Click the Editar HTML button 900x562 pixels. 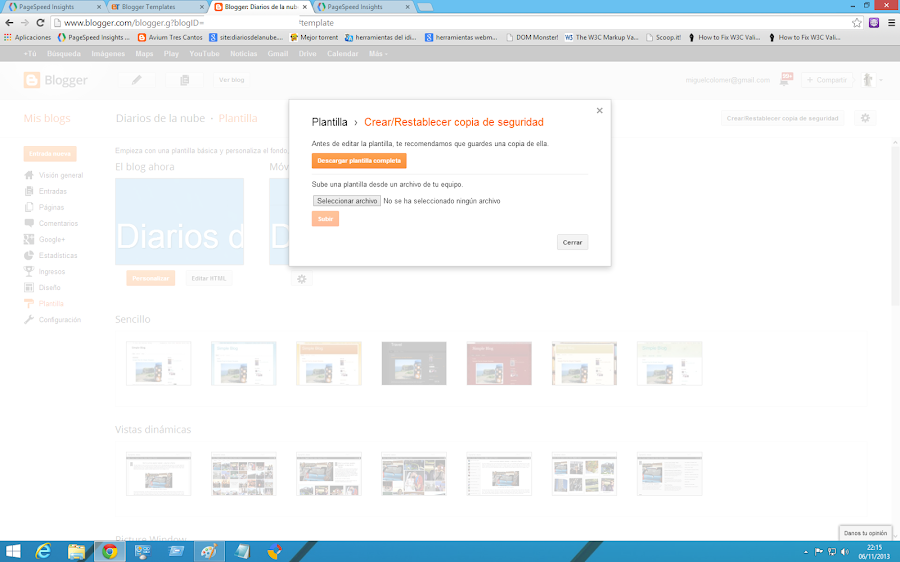[x=209, y=278]
